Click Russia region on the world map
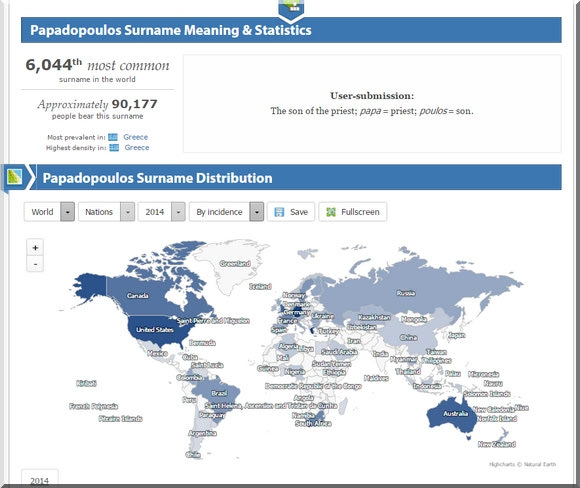The image size is (580, 488). pos(406,293)
